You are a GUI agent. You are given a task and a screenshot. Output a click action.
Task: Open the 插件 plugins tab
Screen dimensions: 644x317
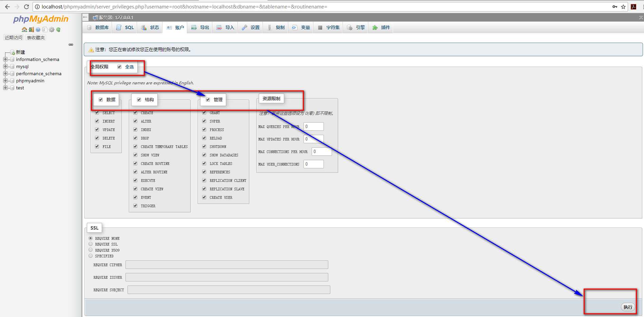point(381,27)
